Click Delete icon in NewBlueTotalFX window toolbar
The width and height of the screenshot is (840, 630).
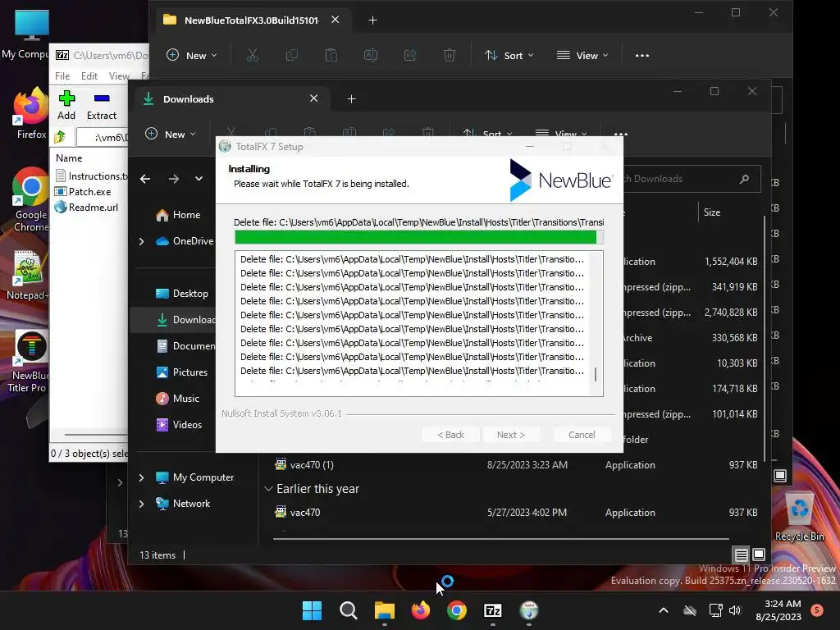pyautogui.click(x=450, y=55)
